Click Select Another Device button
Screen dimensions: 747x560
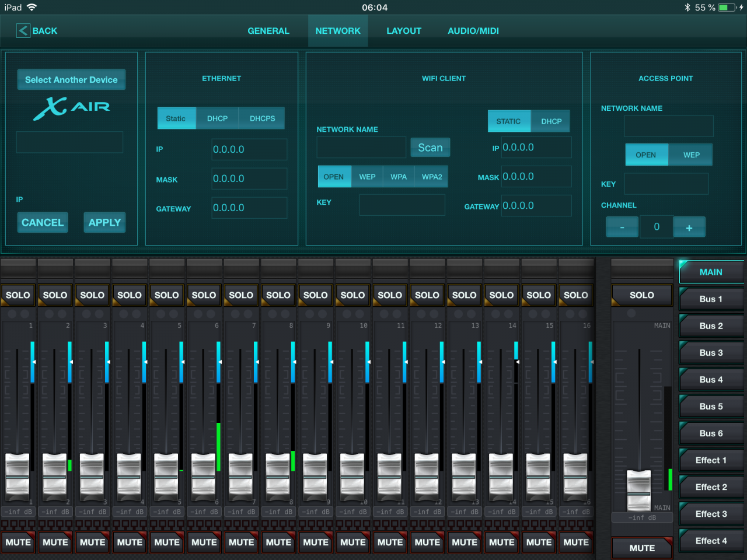(x=71, y=80)
